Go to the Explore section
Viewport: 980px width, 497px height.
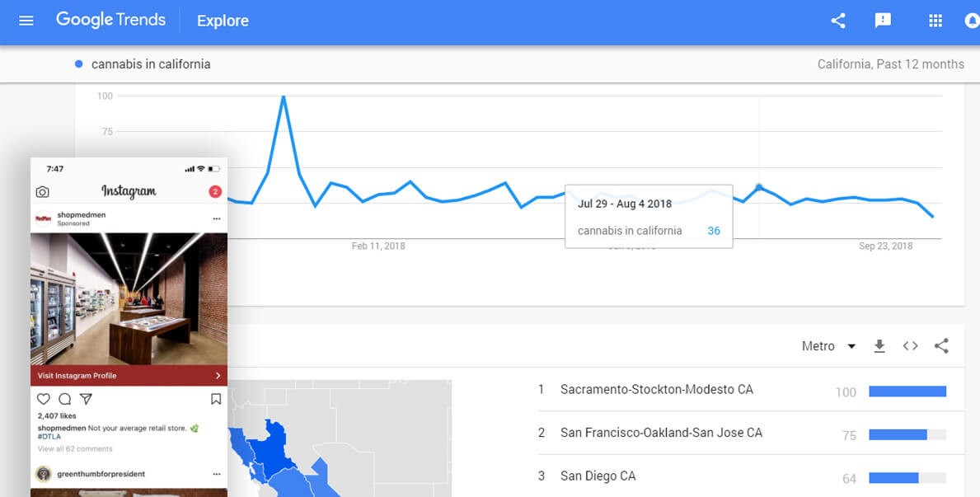223,21
